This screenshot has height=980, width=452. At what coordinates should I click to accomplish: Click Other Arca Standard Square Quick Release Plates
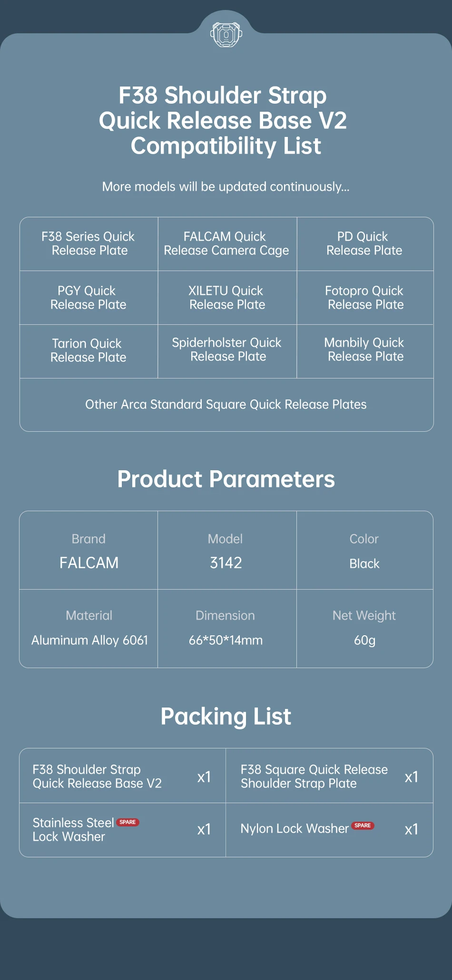[226, 404]
